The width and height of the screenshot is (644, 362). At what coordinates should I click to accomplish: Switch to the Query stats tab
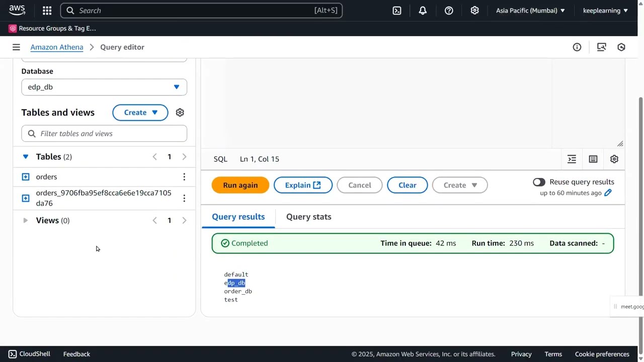click(309, 217)
